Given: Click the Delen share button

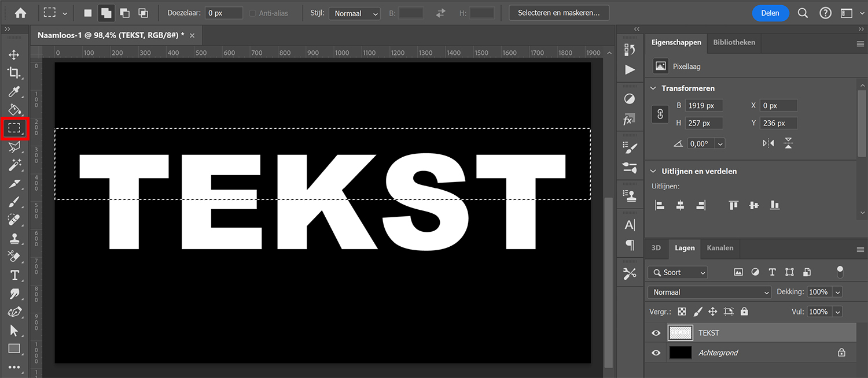Looking at the screenshot, I should [770, 13].
